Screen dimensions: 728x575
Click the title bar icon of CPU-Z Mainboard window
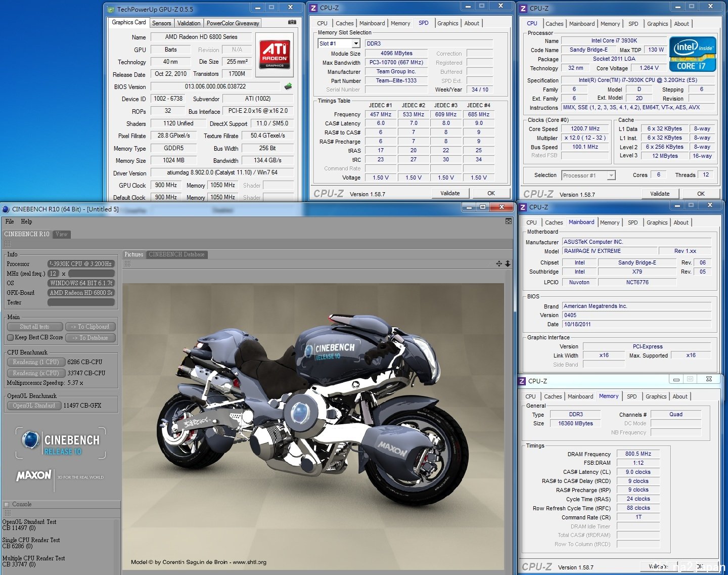(x=523, y=207)
